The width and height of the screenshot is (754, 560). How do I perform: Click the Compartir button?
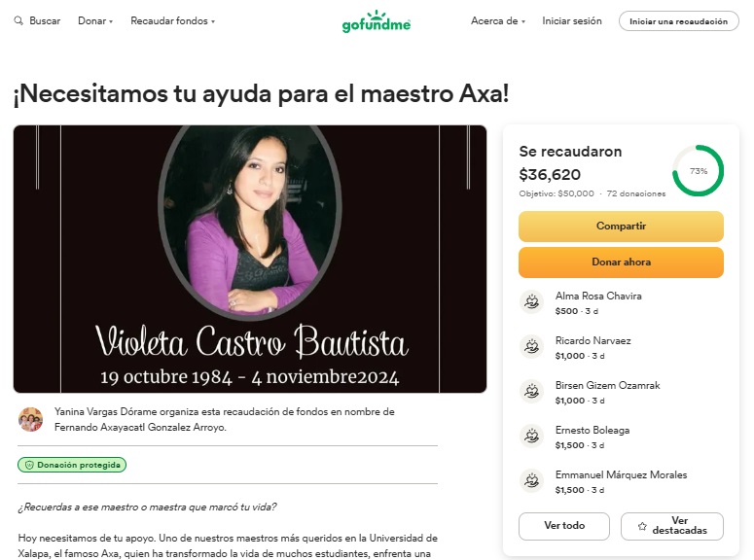coord(621,226)
